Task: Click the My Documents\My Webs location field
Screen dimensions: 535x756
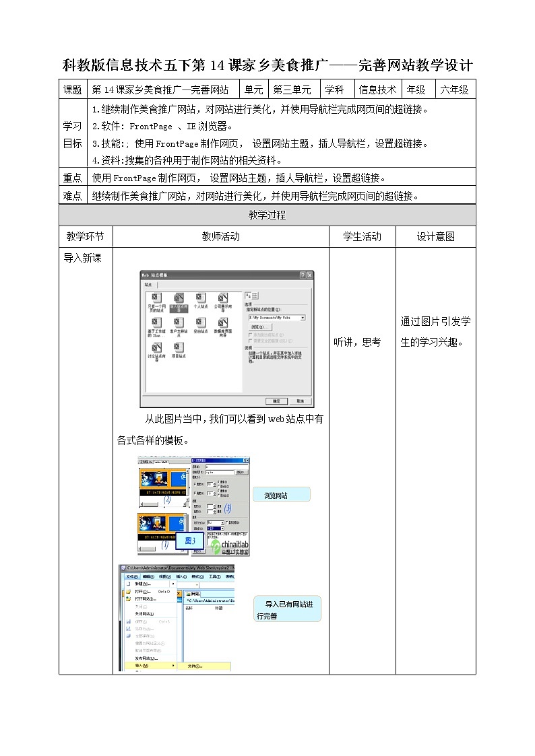Action: coord(277,318)
